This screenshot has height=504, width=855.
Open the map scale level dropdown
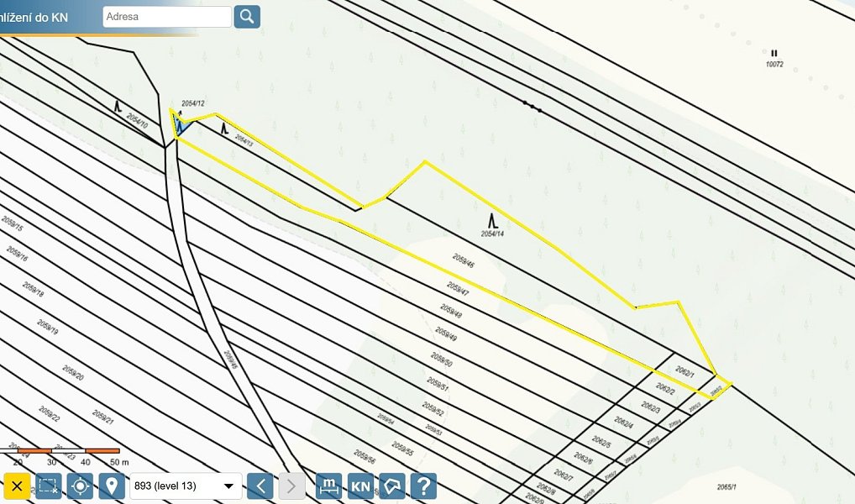pyautogui.click(x=186, y=486)
